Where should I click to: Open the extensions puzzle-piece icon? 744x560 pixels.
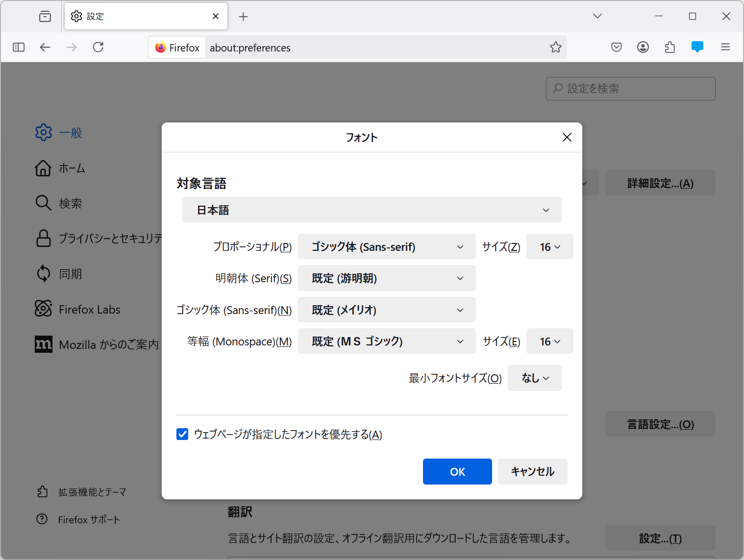point(670,47)
